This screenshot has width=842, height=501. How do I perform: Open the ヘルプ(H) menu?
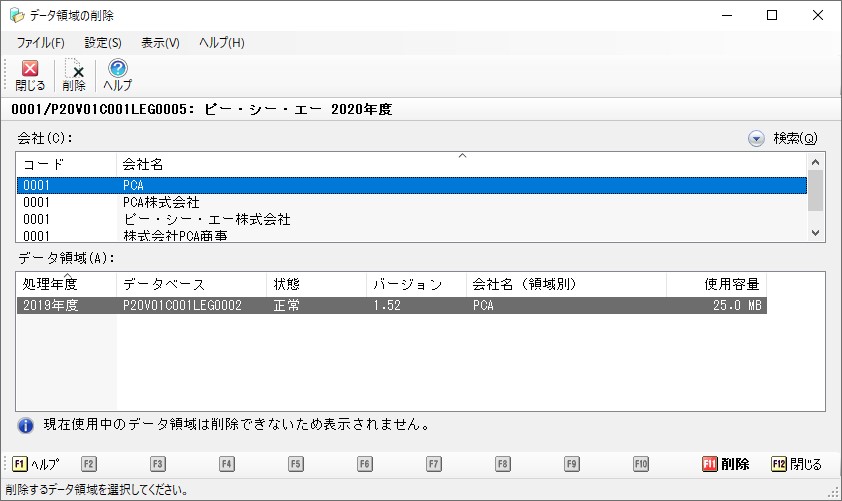(x=221, y=43)
